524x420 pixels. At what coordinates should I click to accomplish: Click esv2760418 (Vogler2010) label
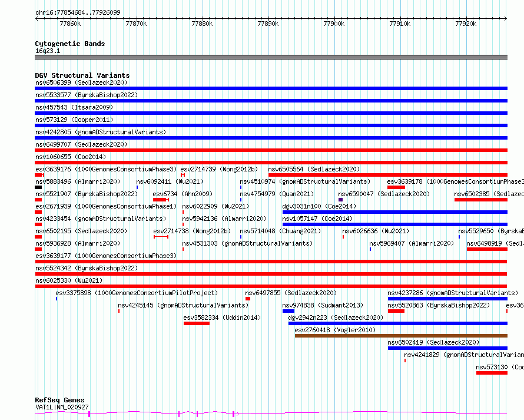pos(335,330)
